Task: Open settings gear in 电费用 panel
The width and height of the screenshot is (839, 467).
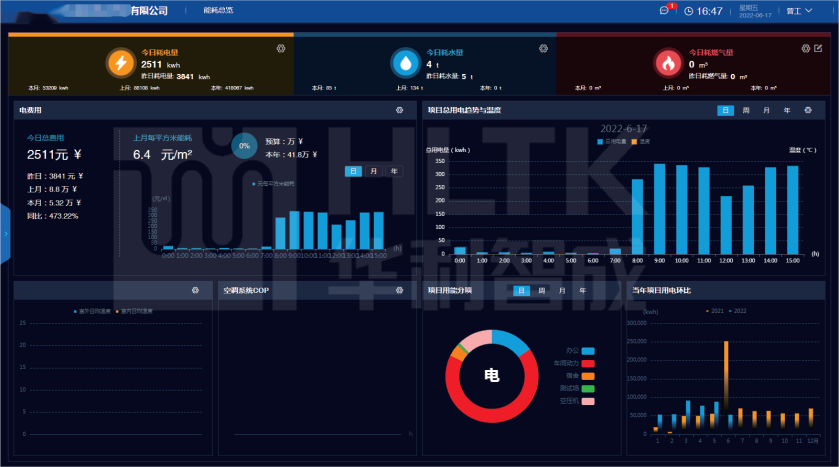Action: pos(399,110)
